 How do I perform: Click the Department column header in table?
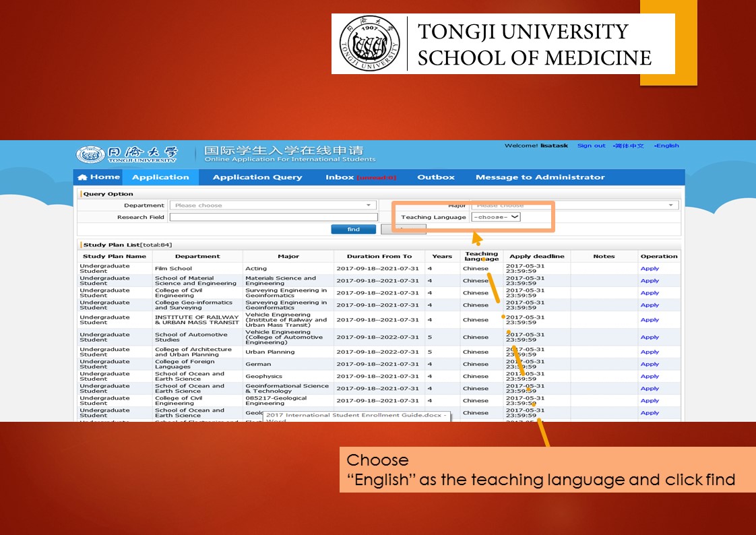tap(197, 257)
